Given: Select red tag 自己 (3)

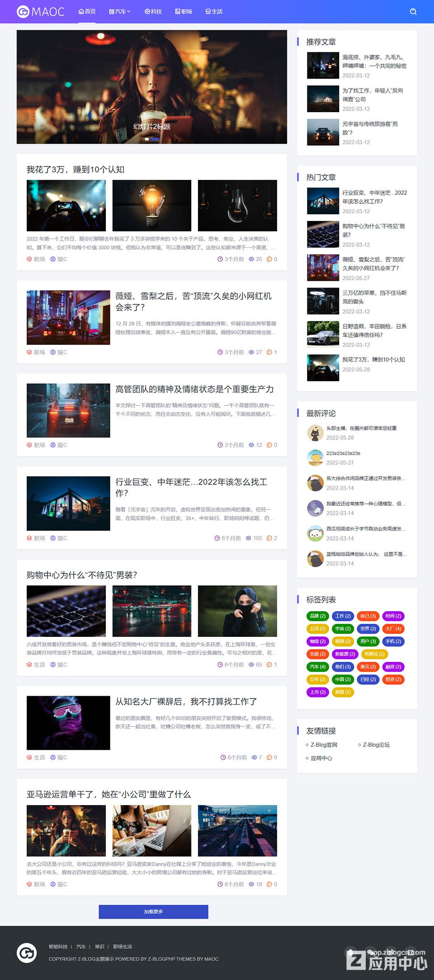Looking at the screenshot, I should point(368,616).
